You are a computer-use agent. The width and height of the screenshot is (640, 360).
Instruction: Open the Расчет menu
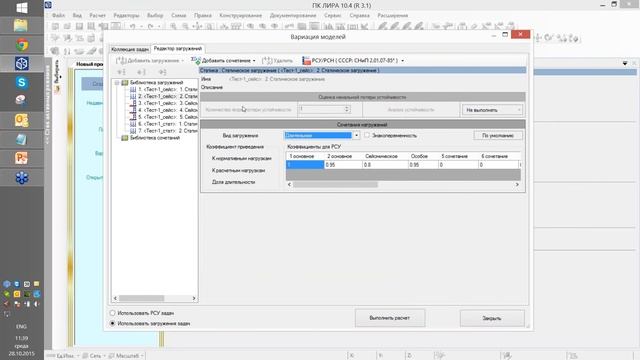coord(97,15)
